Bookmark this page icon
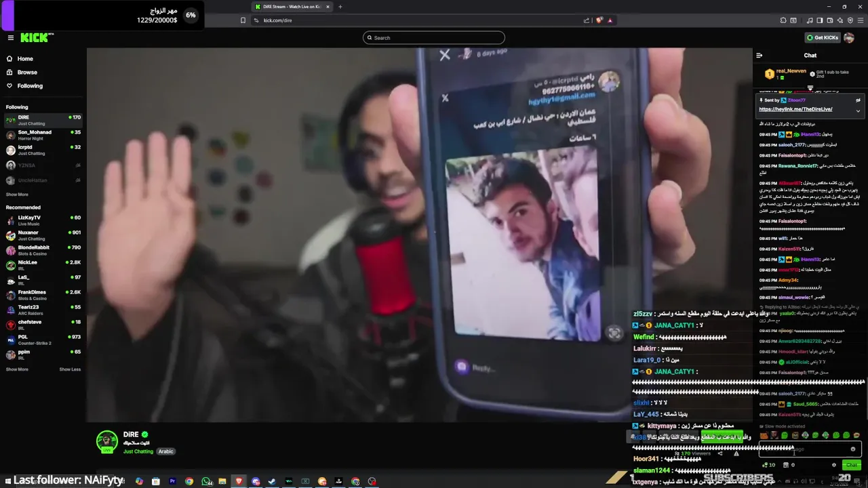Viewport: 868px width, 488px height. pos(243,20)
